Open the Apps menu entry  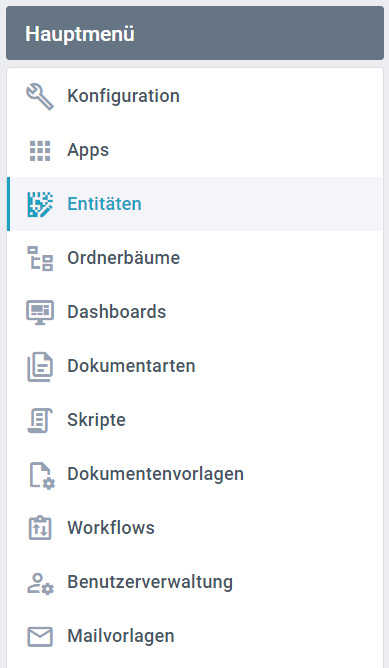tap(195, 150)
